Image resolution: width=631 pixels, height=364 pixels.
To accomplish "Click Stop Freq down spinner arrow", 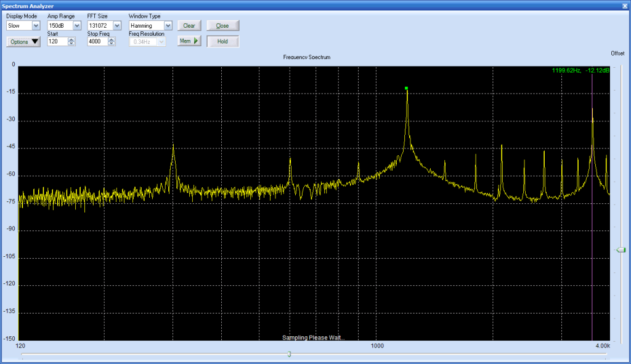I will click(x=112, y=44).
